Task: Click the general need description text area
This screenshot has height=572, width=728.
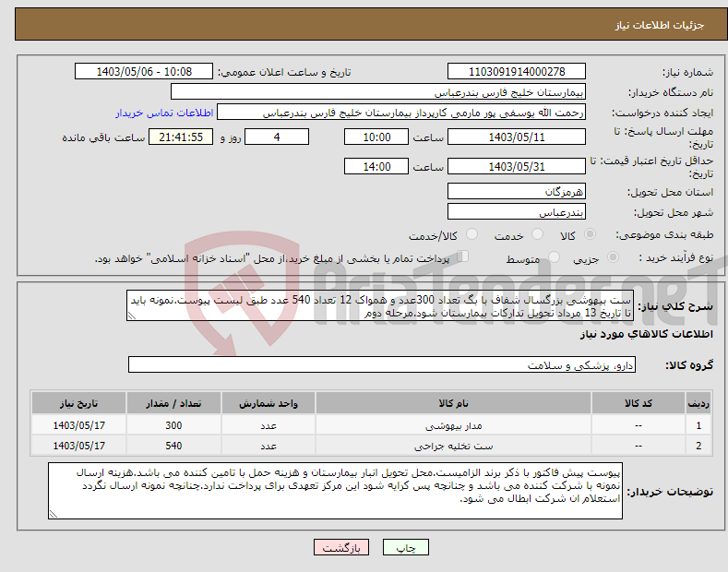Action: [380, 306]
